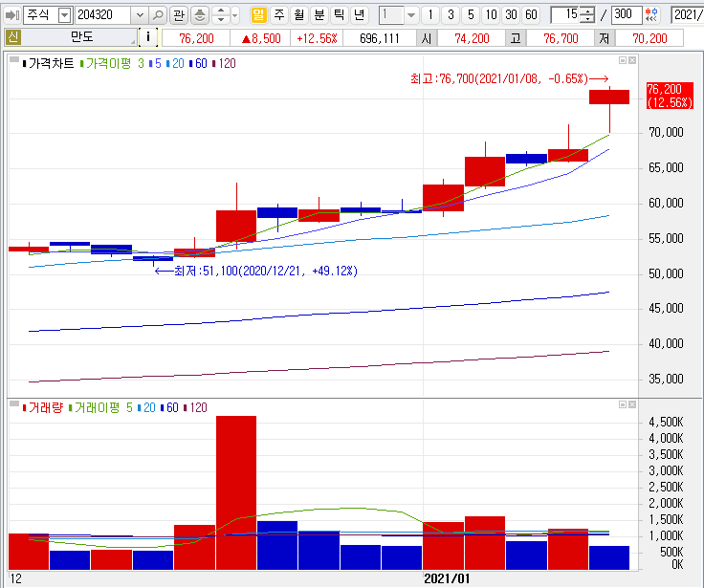The width and height of the screenshot is (704, 588).
Task: Maximize the volume pane icon
Action: point(623,404)
